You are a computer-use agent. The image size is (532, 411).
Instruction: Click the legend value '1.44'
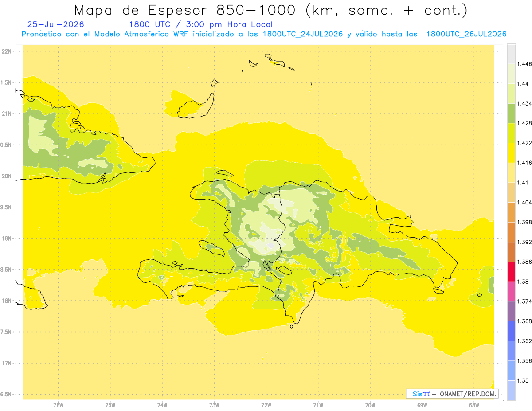point(523,83)
